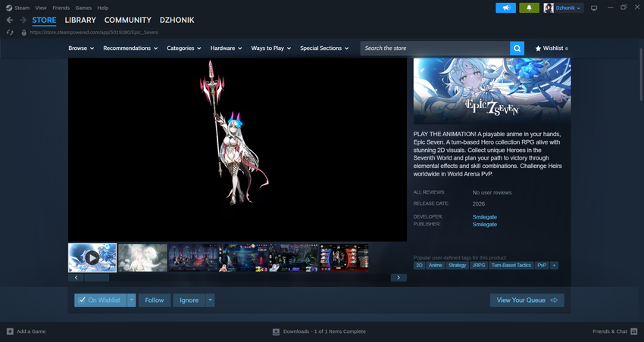
Task: Open the Ways to Play dropdown
Action: click(x=271, y=48)
